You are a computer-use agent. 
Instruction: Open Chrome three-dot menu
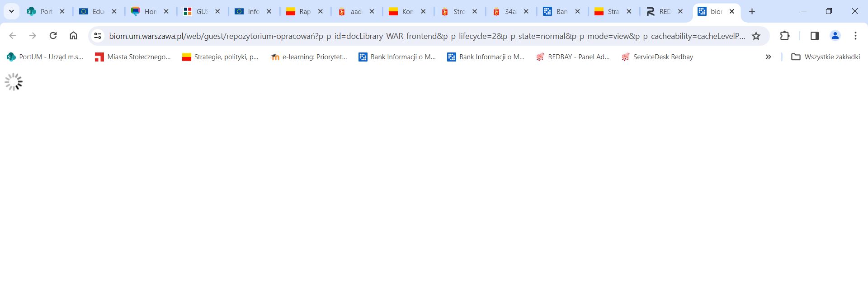[855, 36]
